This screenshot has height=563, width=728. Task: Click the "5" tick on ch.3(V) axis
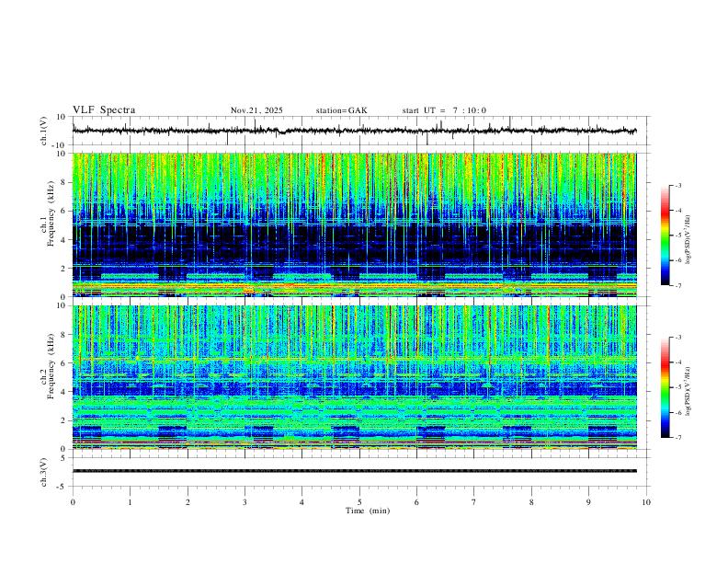point(64,458)
